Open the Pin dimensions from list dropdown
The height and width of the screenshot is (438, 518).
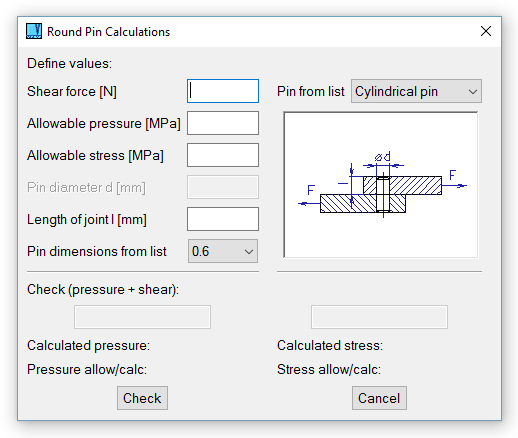point(223,251)
